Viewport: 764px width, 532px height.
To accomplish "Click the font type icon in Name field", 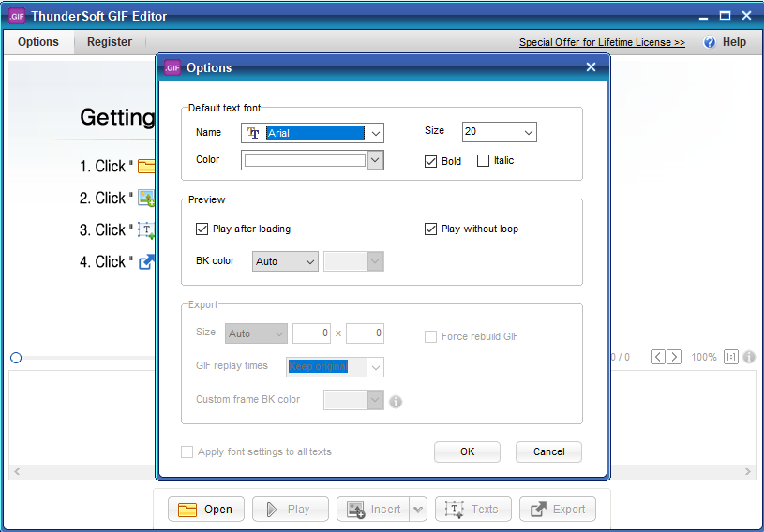I will click(x=253, y=133).
